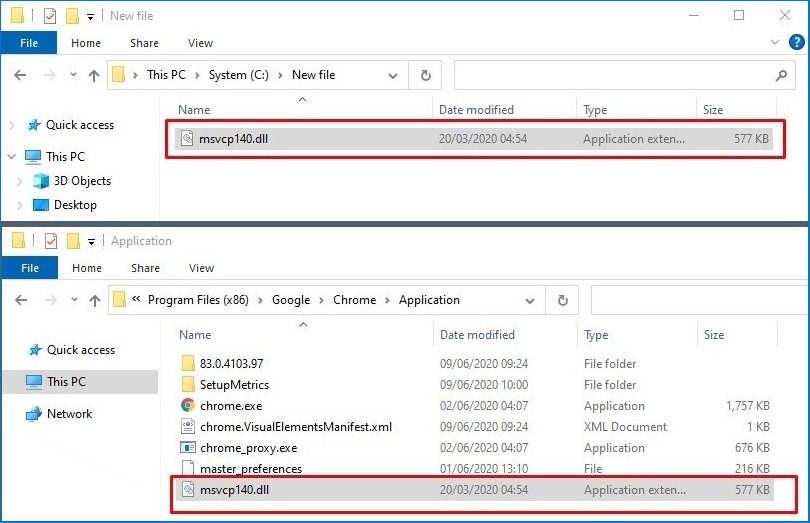Screen dimensions: 810x523
Task: Open Customize Quick Access Toolbar dropdown in New file window
Action: click(90, 17)
